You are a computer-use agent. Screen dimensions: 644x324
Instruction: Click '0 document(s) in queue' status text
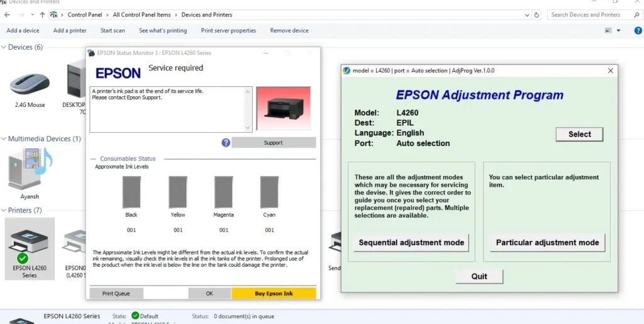coord(244,316)
